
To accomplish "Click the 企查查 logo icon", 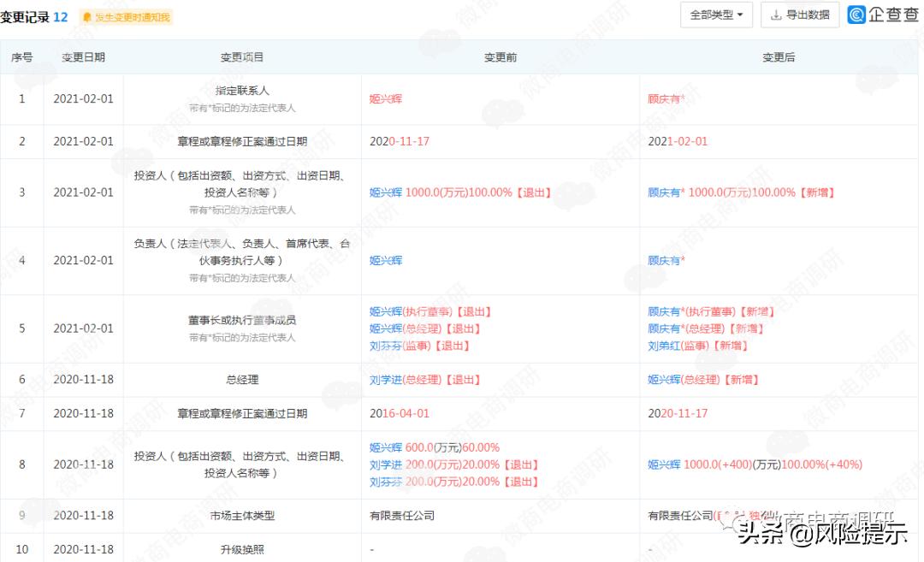I will click(856, 15).
